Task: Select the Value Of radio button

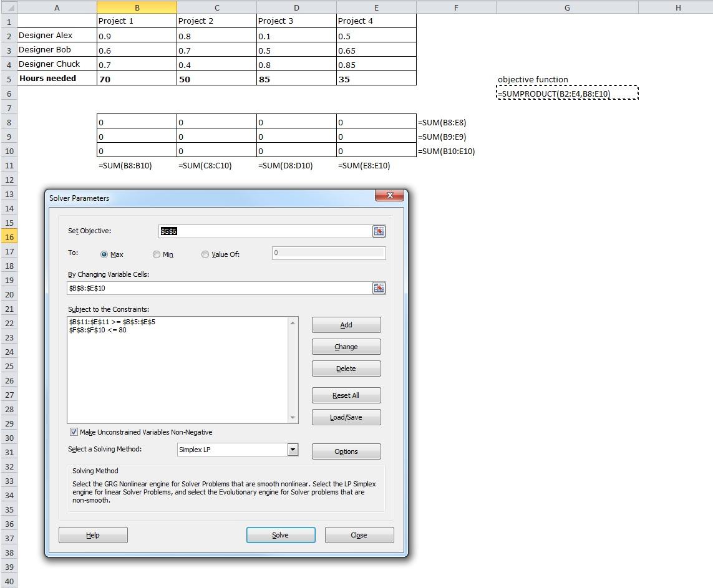Action: 205,254
